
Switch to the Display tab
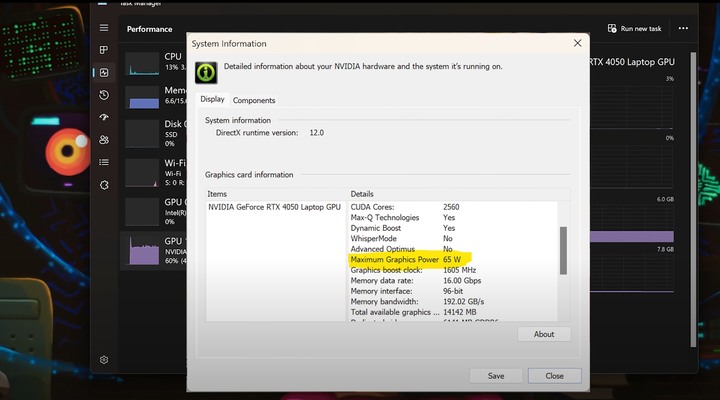[x=212, y=99]
